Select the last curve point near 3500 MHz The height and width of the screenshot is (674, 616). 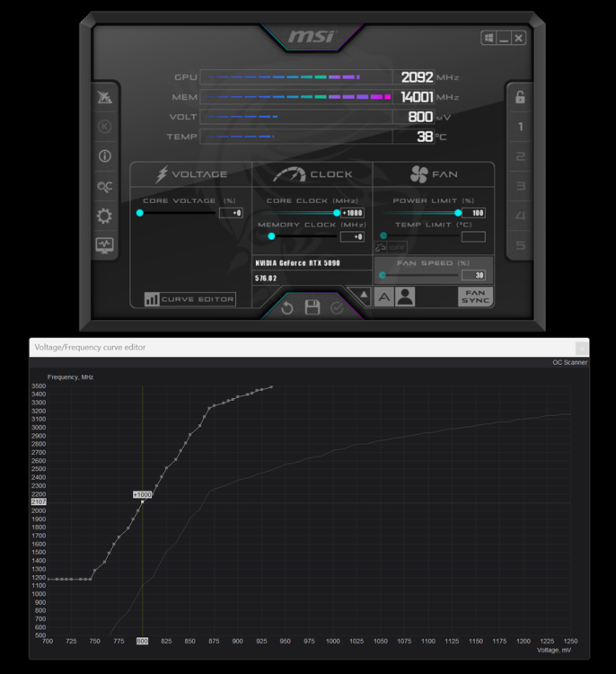click(271, 386)
